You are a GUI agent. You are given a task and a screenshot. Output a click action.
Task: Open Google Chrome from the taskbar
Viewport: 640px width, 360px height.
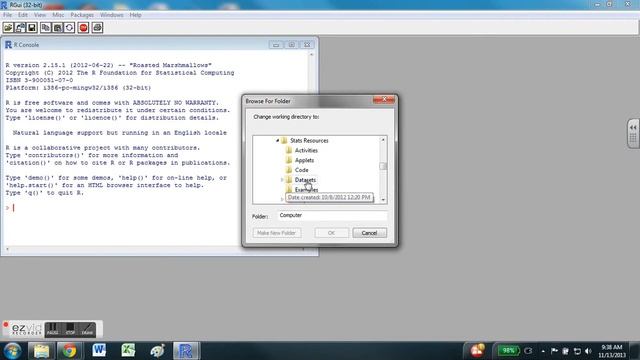click(69, 351)
